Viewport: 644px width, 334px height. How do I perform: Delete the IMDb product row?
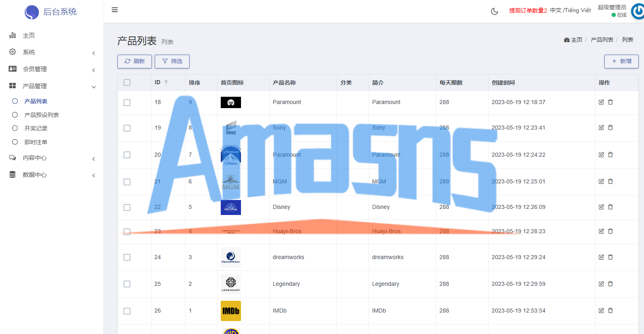click(x=610, y=311)
